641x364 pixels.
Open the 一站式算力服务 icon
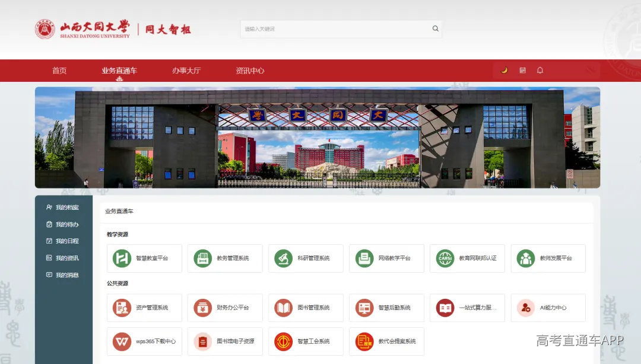pos(445,308)
